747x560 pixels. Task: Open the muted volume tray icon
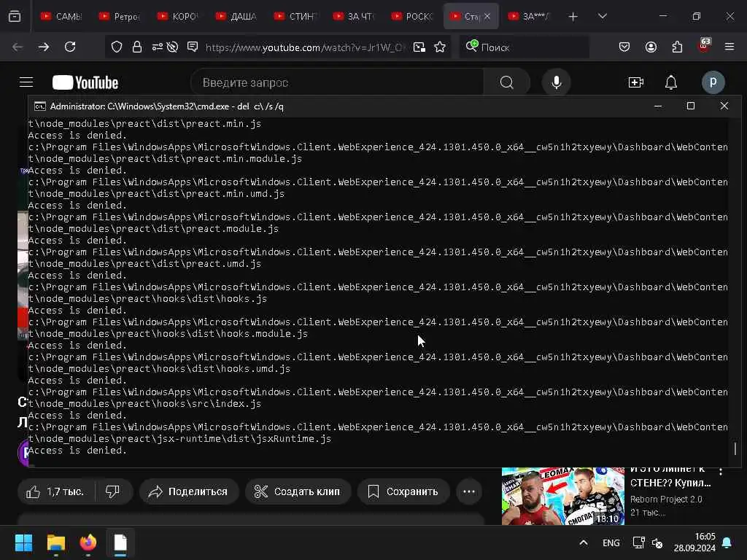[x=657, y=542]
